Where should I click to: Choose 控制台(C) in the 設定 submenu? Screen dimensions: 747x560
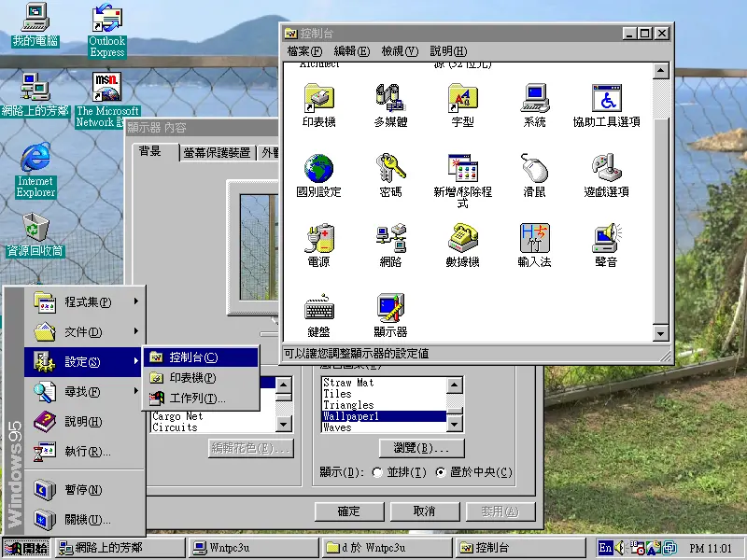(x=201, y=357)
